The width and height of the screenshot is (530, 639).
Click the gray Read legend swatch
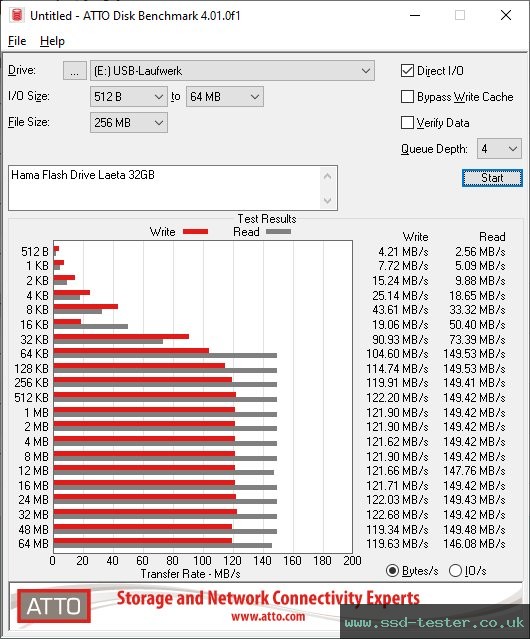point(278,232)
